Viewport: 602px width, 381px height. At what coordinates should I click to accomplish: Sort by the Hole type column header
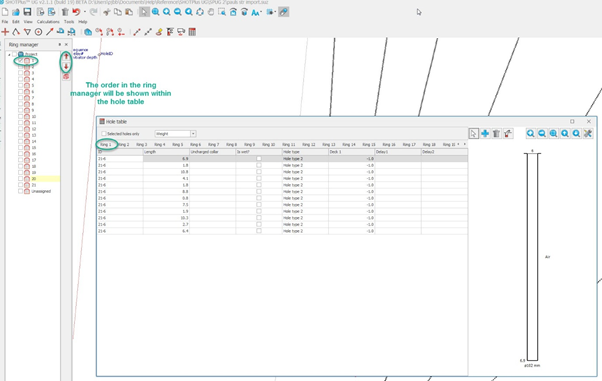[x=305, y=152]
